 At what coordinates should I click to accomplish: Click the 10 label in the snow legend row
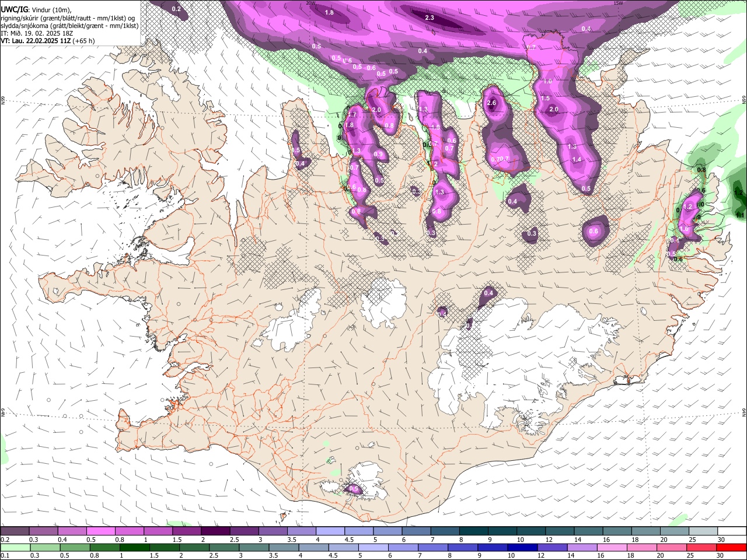(519, 539)
